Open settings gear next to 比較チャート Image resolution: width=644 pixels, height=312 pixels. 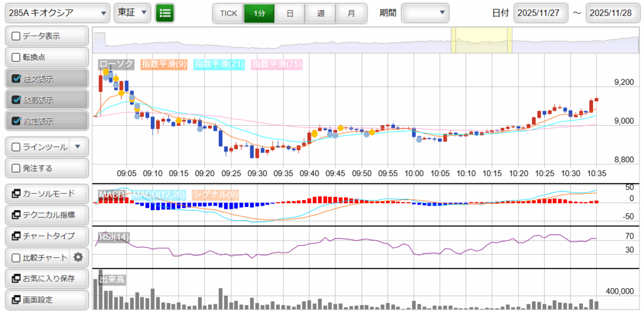pos(78,257)
